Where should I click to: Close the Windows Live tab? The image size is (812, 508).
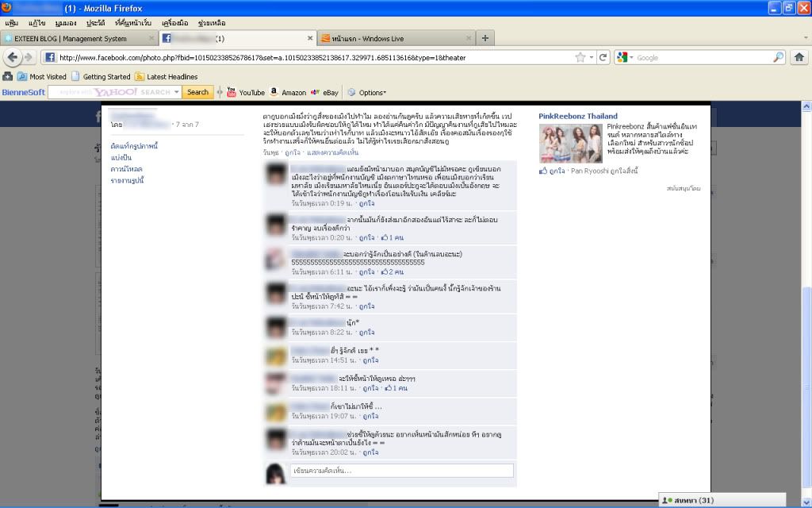coord(469,38)
